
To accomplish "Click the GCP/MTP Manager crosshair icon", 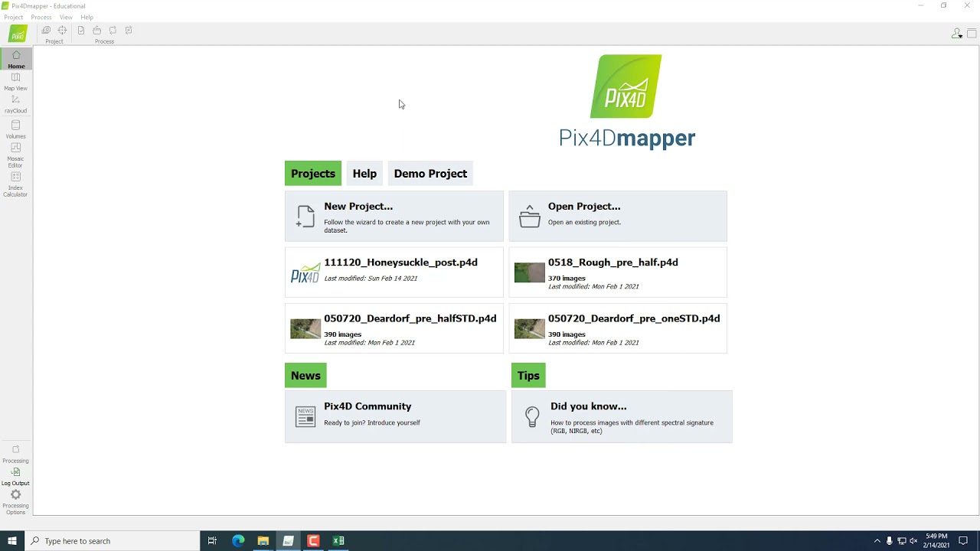I will pos(62,31).
